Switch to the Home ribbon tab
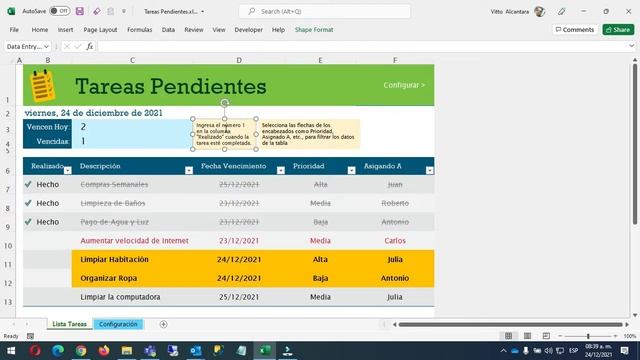The width and height of the screenshot is (640, 360). click(40, 30)
